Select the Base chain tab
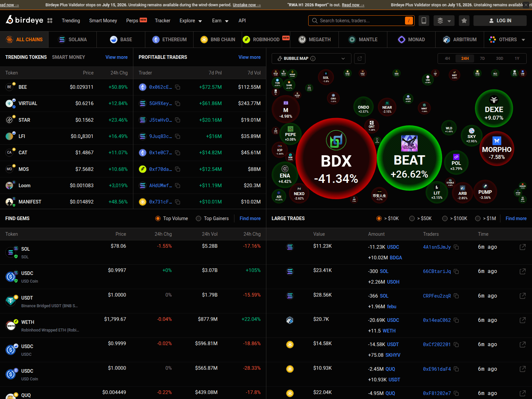The width and height of the screenshot is (532, 399). click(121, 40)
